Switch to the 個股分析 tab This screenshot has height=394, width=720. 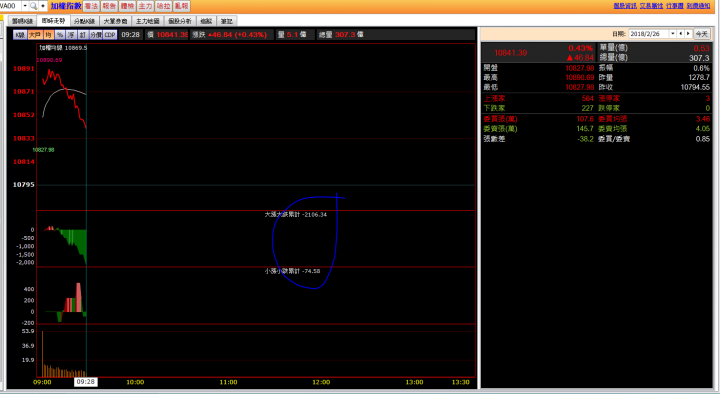coord(180,21)
